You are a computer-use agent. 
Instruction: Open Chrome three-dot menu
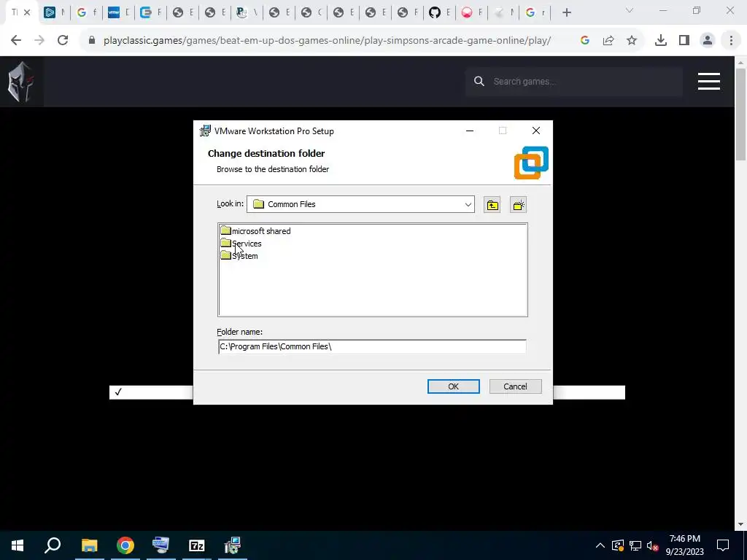coord(731,41)
